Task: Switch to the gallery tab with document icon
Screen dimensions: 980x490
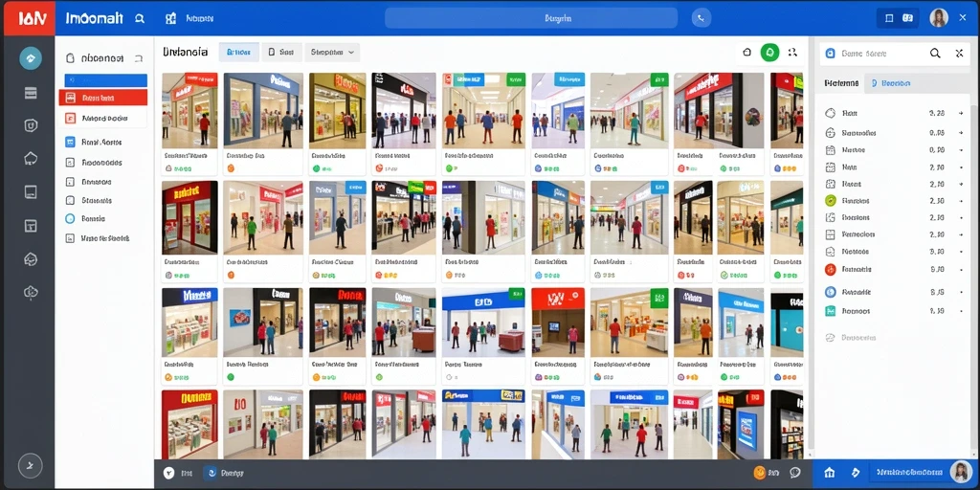Action: coord(281,53)
